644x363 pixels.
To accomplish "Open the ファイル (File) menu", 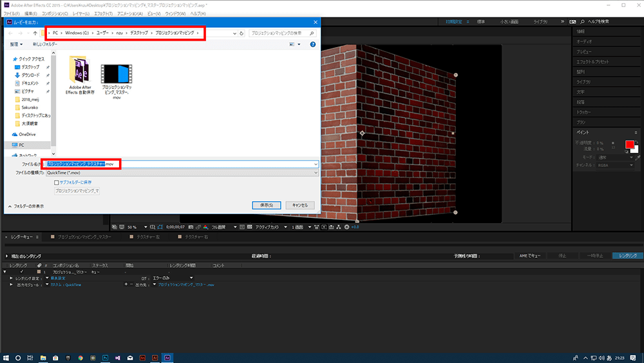I will [x=12, y=14].
